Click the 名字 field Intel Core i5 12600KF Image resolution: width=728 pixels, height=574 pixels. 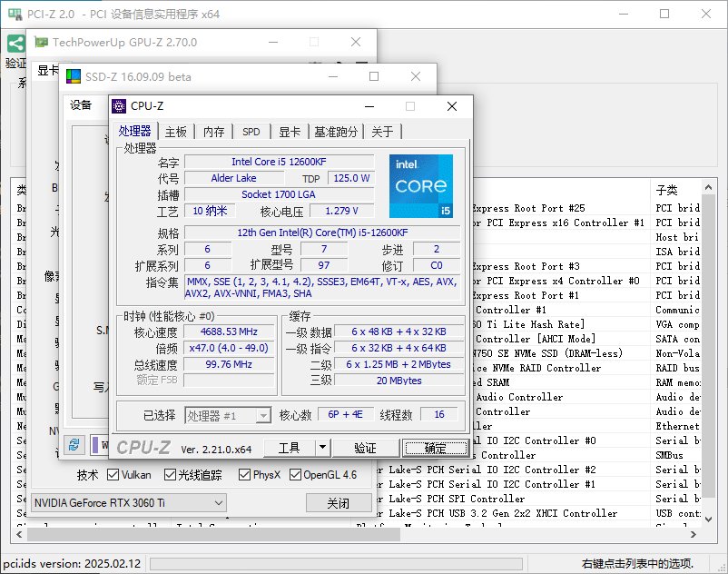point(279,162)
